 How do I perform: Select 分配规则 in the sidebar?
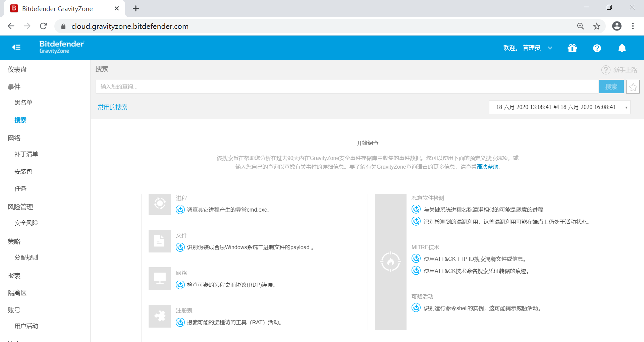tap(26, 258)
